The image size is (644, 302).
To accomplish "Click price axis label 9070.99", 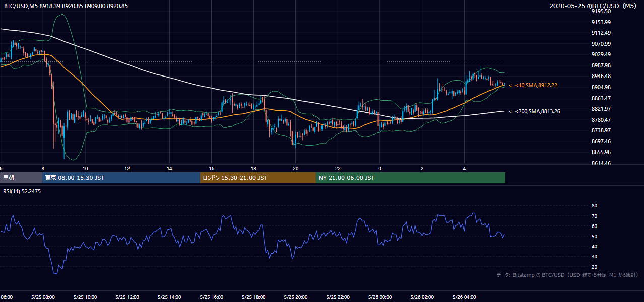I will click(x=602, y=44).
